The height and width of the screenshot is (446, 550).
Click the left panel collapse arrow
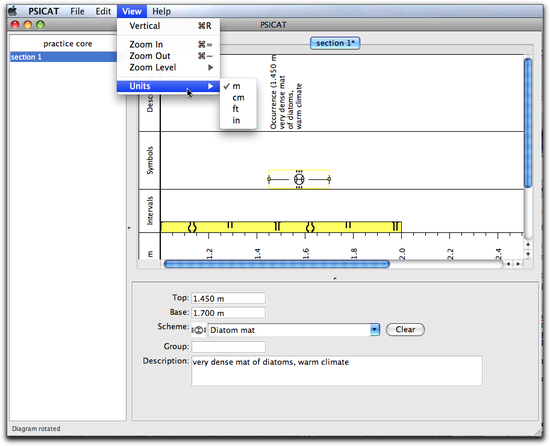[x=129, y=228]
